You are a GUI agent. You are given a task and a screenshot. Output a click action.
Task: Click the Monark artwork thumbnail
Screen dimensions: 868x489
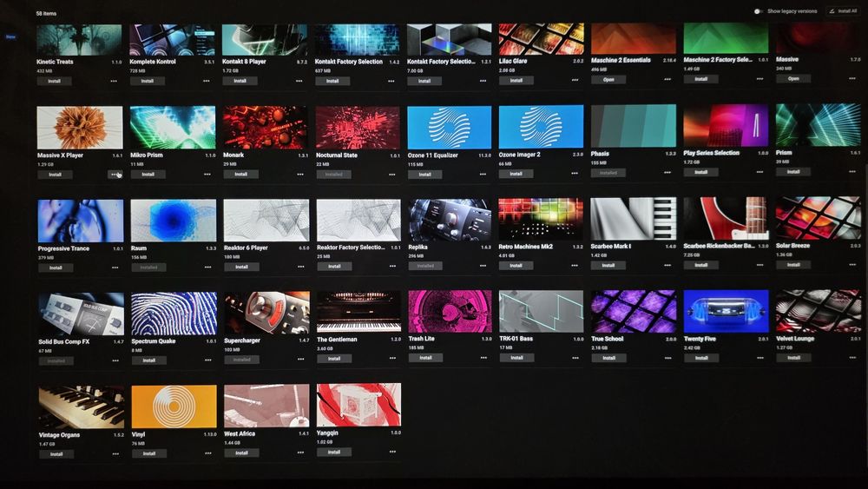coord(265,128)
